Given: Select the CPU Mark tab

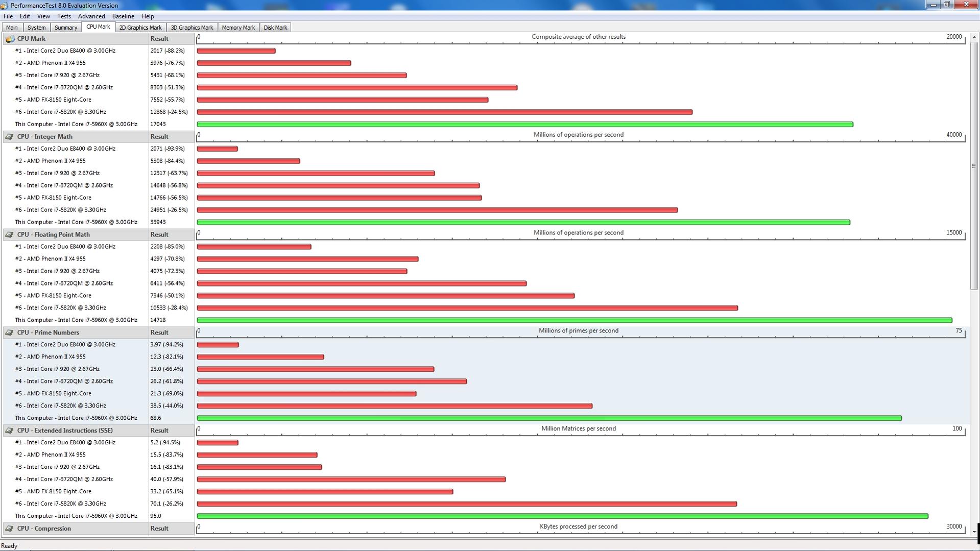Looking at the screenshot, I should [x=98, y=27].
